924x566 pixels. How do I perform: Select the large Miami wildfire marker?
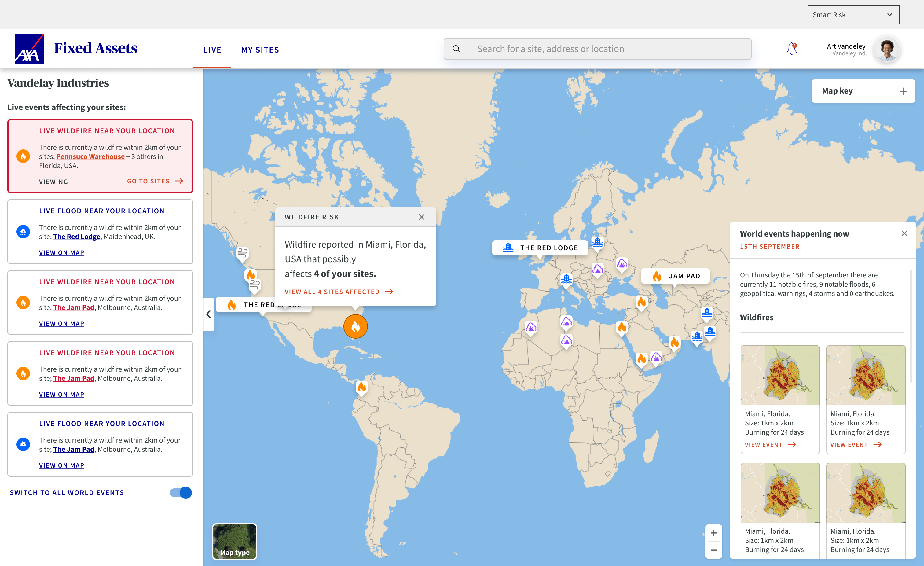coord(355,326)
